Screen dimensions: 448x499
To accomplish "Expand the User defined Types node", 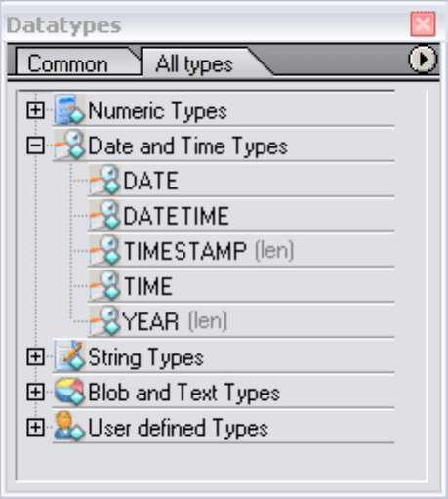I will (x=35, y=427).
